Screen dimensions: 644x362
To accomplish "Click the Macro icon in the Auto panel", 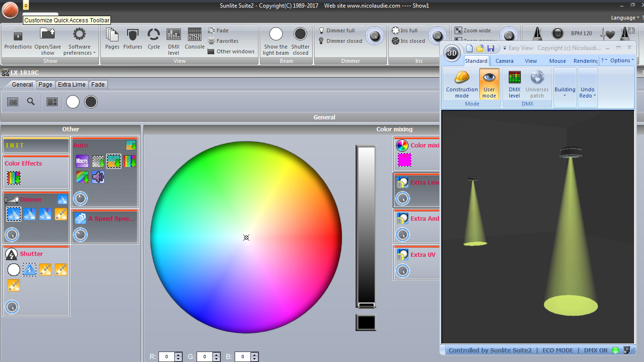I will (x=82, y=161).
